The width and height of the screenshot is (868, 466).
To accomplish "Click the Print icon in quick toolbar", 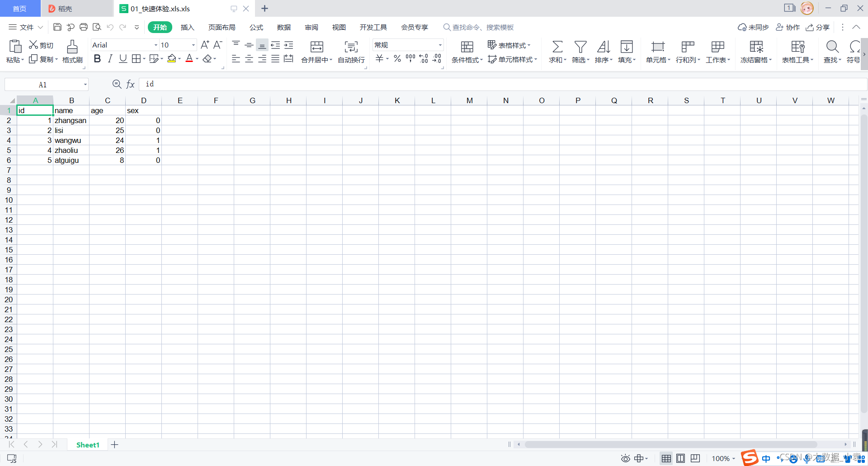I will point(84,27).
